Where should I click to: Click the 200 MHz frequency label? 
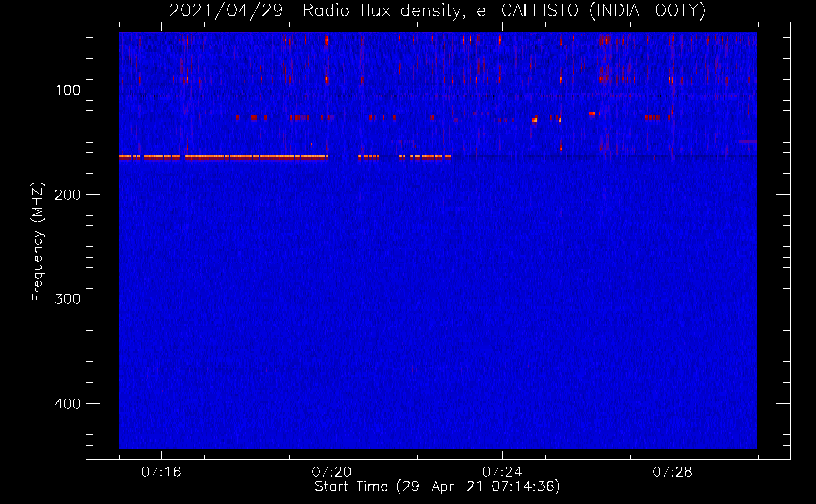68,195
